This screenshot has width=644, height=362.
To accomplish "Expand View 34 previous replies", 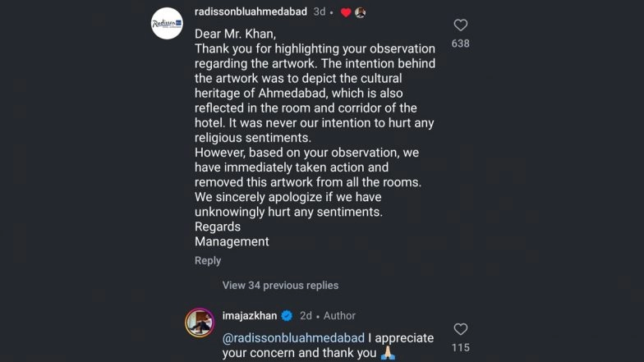I will coord(280,286).
